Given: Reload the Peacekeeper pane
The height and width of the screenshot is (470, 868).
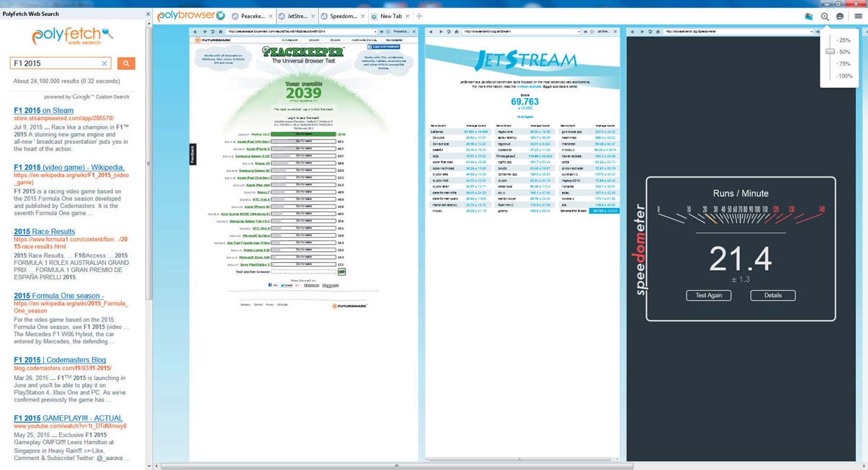Looking at the screenshot, I should click(x=212, y=32).
